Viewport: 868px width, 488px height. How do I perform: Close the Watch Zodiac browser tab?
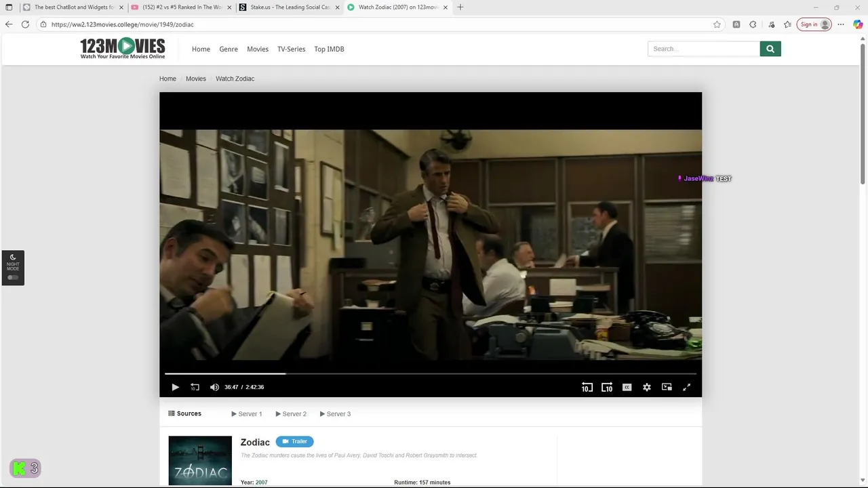(445, 7)
